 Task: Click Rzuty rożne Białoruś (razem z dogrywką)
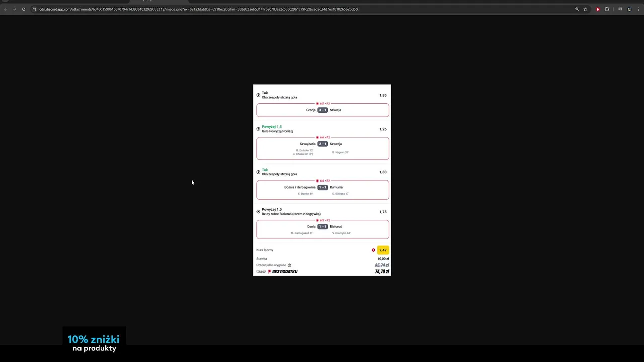tap(291, 214)
